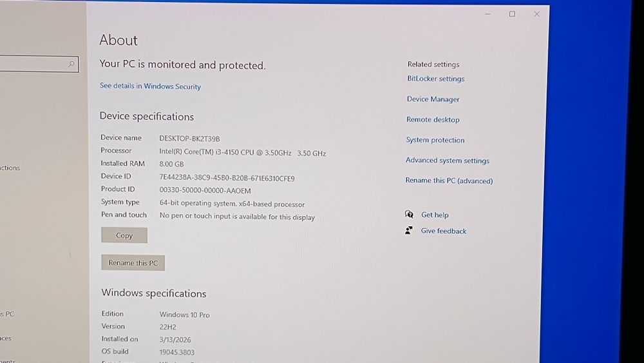Viewport: 644px width, 363px height.
Task: Select OS build value 19045.3803
Action: click(177, 352)
